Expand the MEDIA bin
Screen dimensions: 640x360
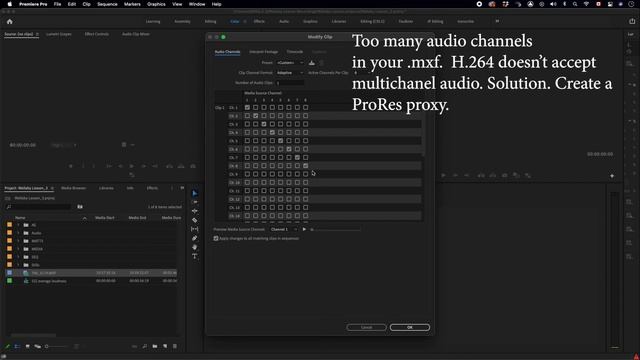(x=18, y=249)
